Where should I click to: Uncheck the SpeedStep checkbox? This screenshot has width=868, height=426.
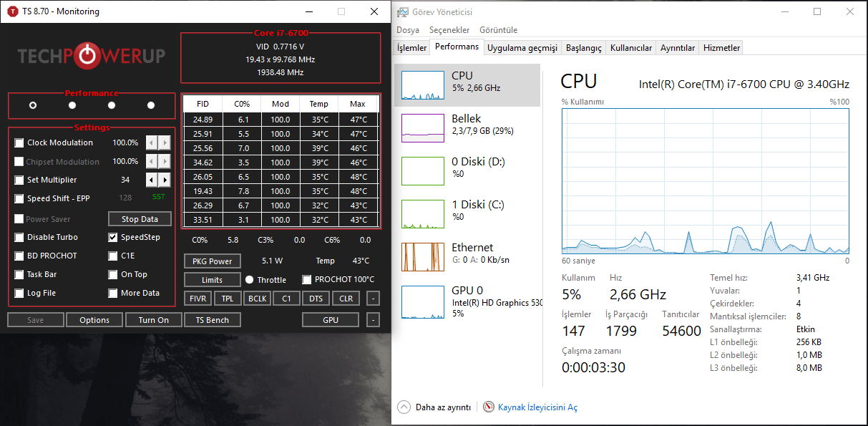tap(113, 237)
